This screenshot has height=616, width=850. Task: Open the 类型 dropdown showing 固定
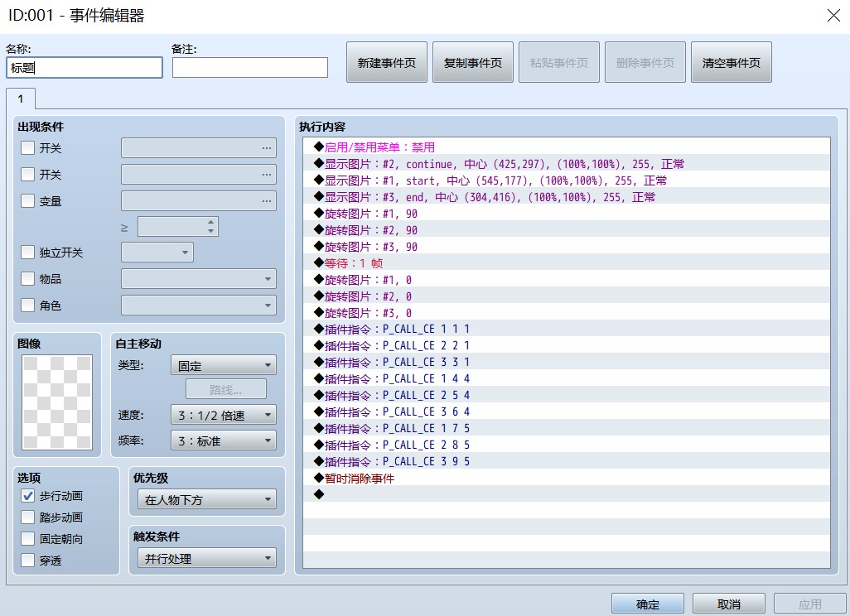pyautogui.click(x=224, y=366)
